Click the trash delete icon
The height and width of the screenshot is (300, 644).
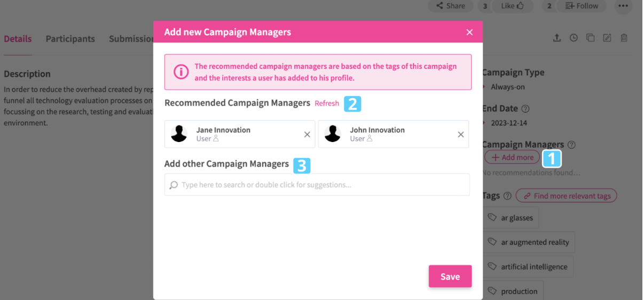[624, 38]
